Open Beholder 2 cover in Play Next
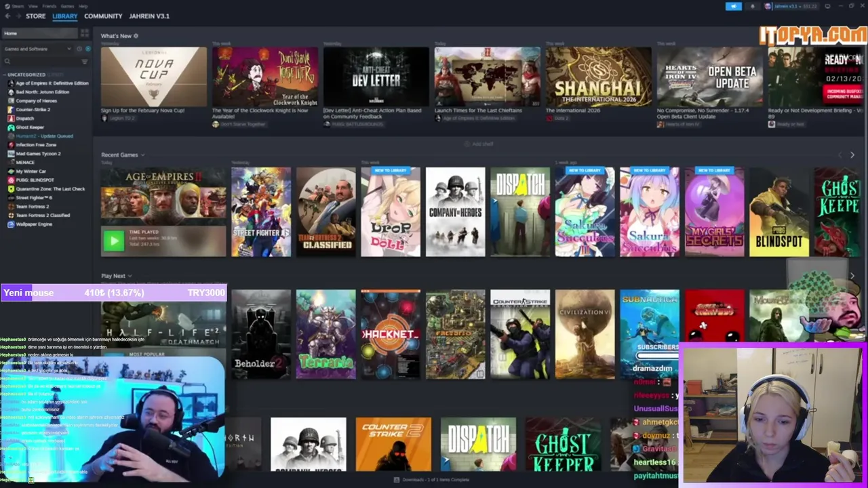The height and width of the screenshot is (488, 868). pyautogui.click(x=261, y=334)
